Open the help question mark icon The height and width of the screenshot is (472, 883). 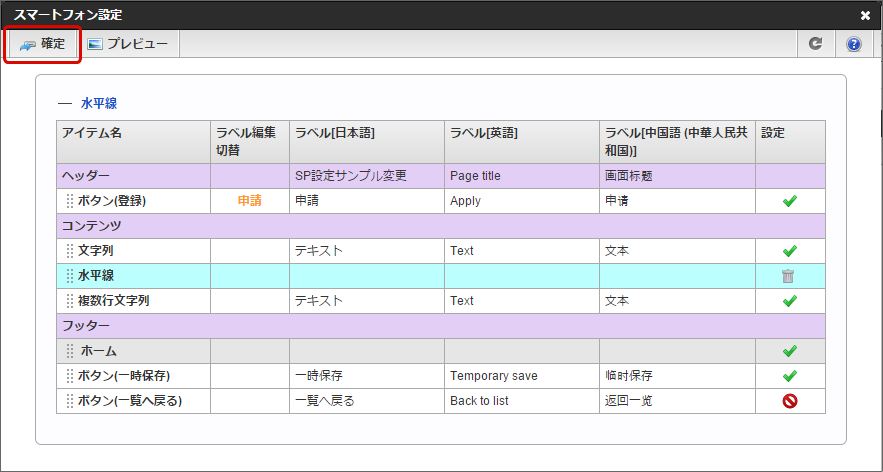click(853, 44)
